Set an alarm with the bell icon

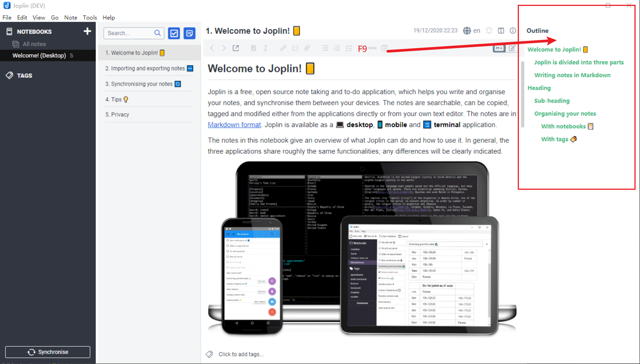(489, 31)
